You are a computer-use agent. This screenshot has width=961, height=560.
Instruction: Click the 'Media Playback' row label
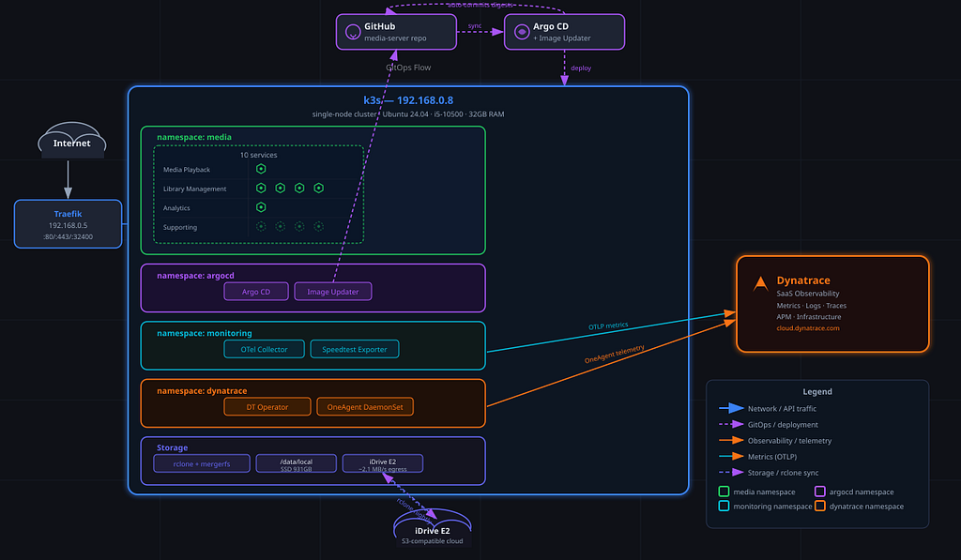[x=187, y=170]
